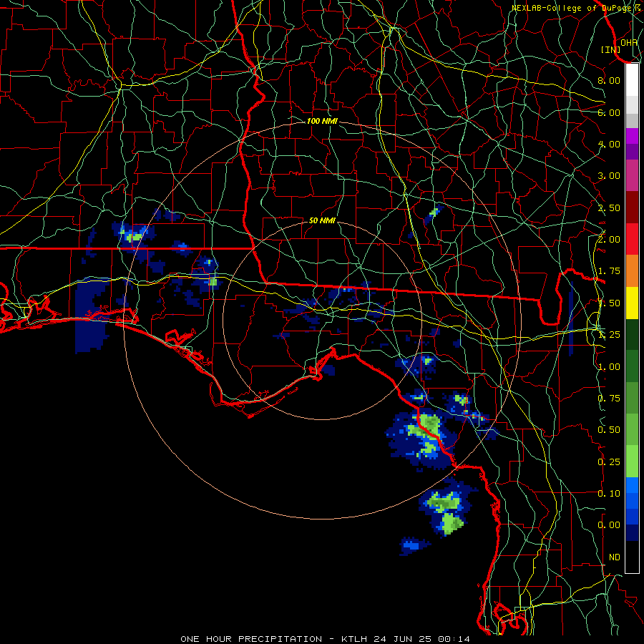The image size is (644, 644).
Task: Click the NEXLAB-College of DuPage credit text
Action: click(x=572, y=8)
